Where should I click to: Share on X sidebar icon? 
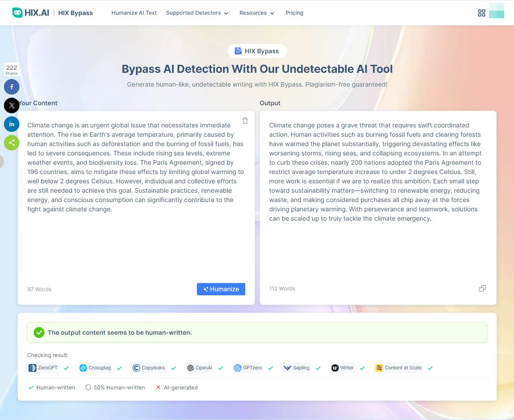tap(12, 106)
